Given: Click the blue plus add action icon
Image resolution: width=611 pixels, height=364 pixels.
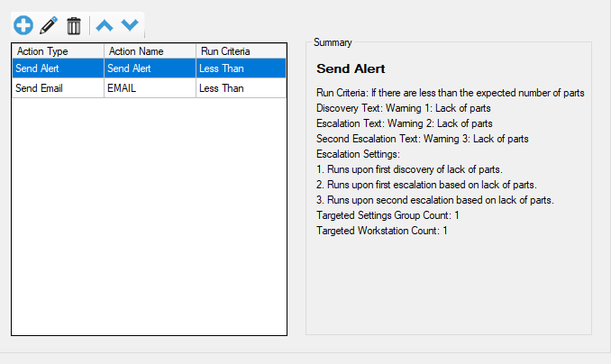Looking at the screenshot, I should point(23,25).
